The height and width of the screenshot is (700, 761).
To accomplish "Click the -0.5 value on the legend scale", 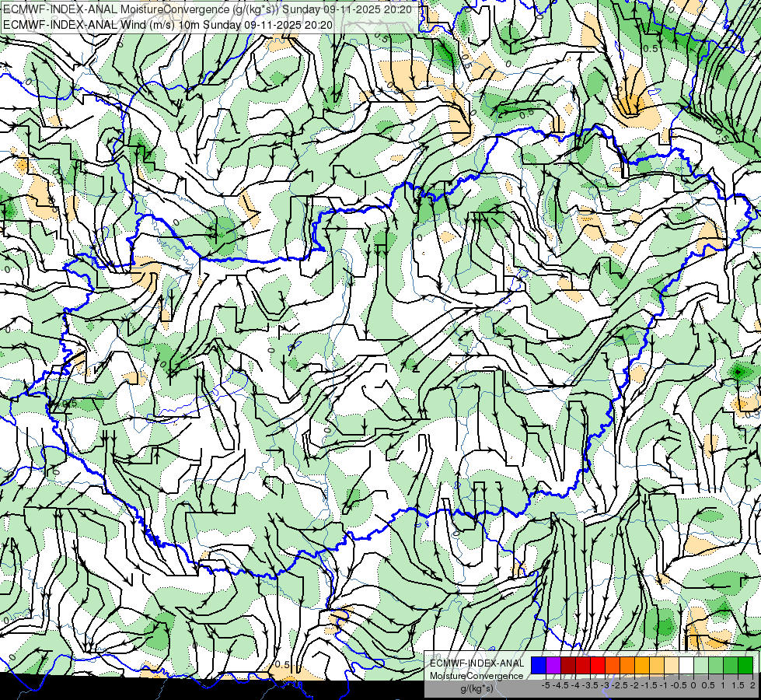I will [x=679, y=685].
